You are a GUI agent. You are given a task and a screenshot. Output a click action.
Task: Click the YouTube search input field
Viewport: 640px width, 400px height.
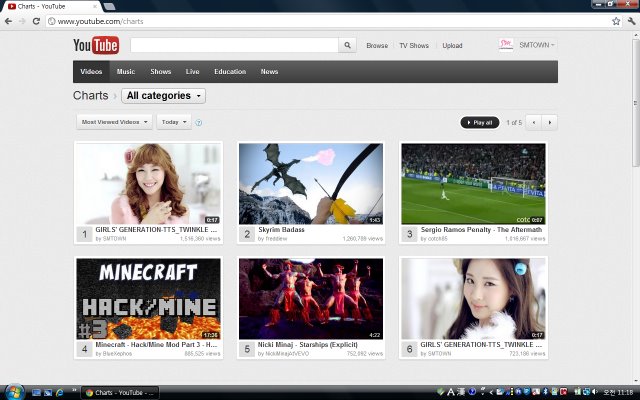(234, 45)
